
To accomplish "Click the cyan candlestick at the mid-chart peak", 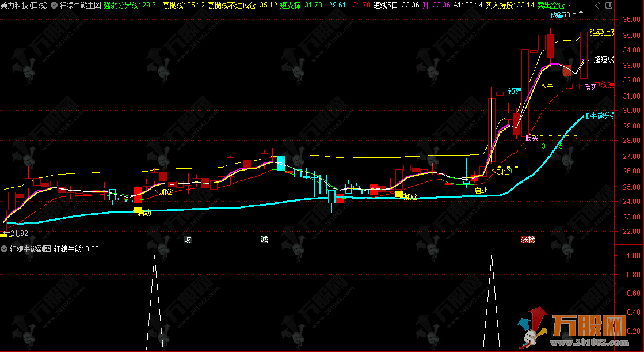I will coord(281,163).
